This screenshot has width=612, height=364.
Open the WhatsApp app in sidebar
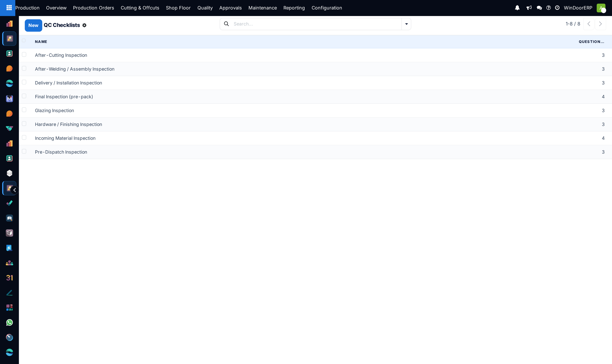point(9,323)
